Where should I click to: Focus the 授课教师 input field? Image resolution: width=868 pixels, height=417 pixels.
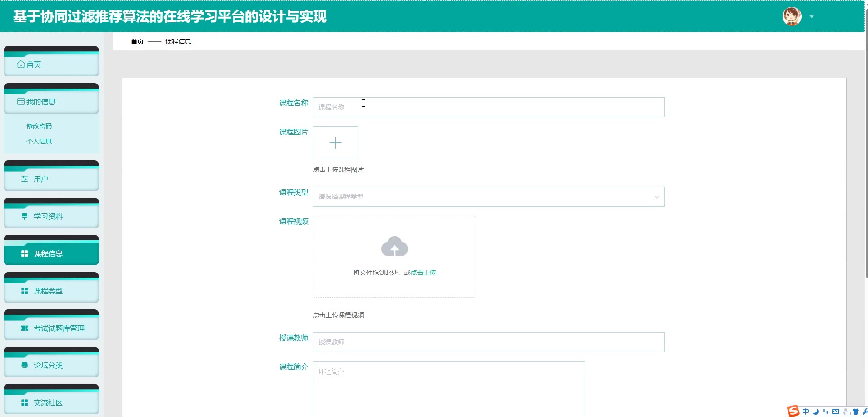488,342
